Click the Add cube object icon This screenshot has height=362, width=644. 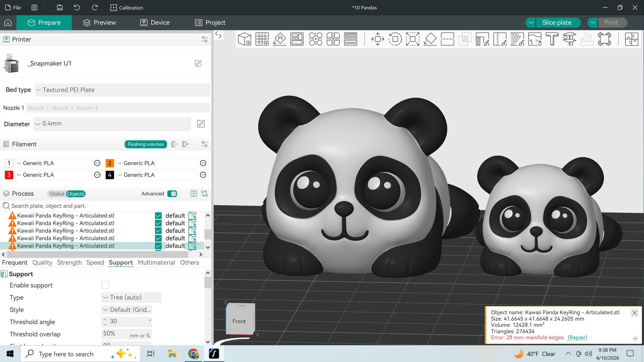[245, 39]
